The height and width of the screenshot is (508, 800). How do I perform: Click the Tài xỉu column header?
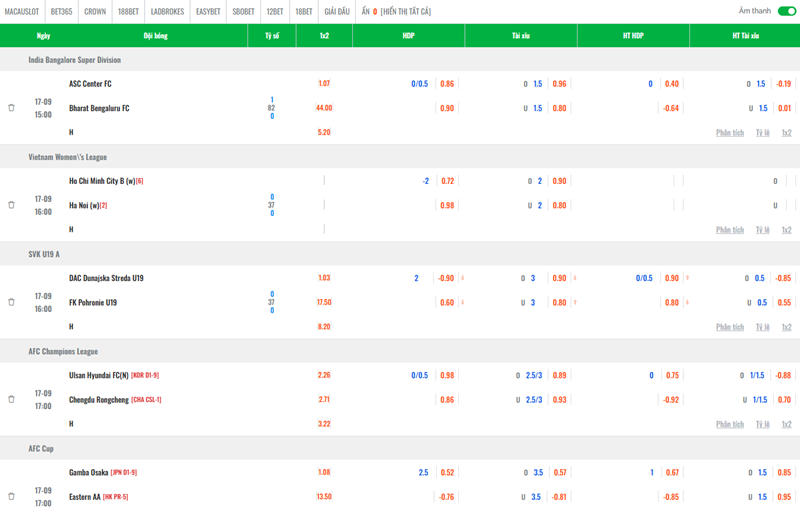point(521,35)
